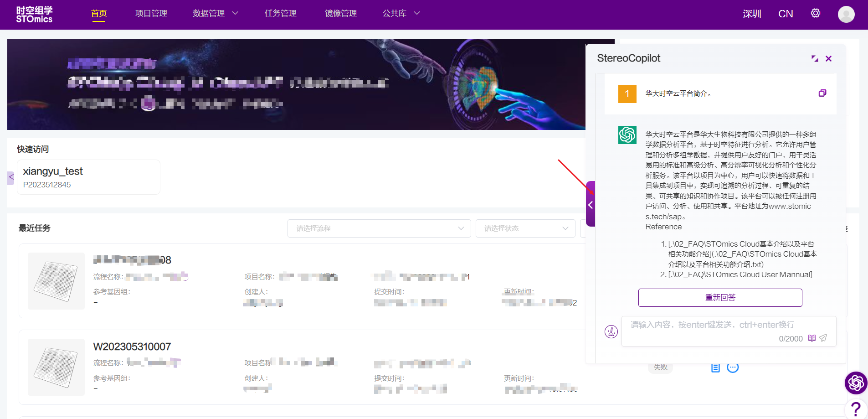Click the paper plane send icon
868x419 pixels.
[x=823, y=338]
